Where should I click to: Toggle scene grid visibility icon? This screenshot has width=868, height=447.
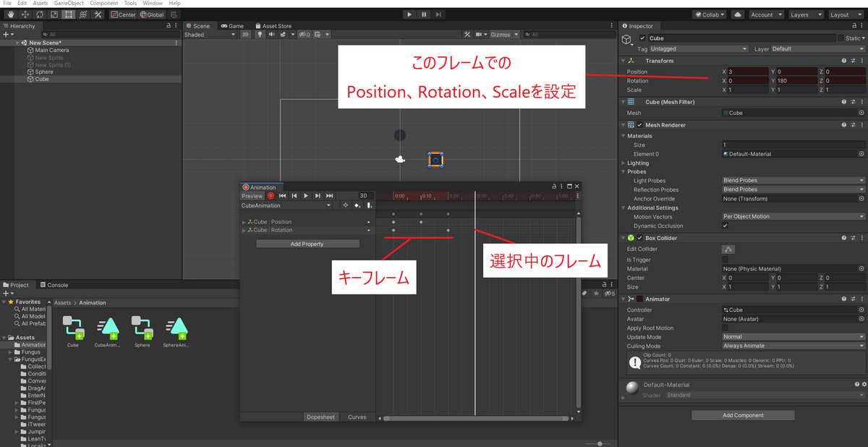point(319,34)
